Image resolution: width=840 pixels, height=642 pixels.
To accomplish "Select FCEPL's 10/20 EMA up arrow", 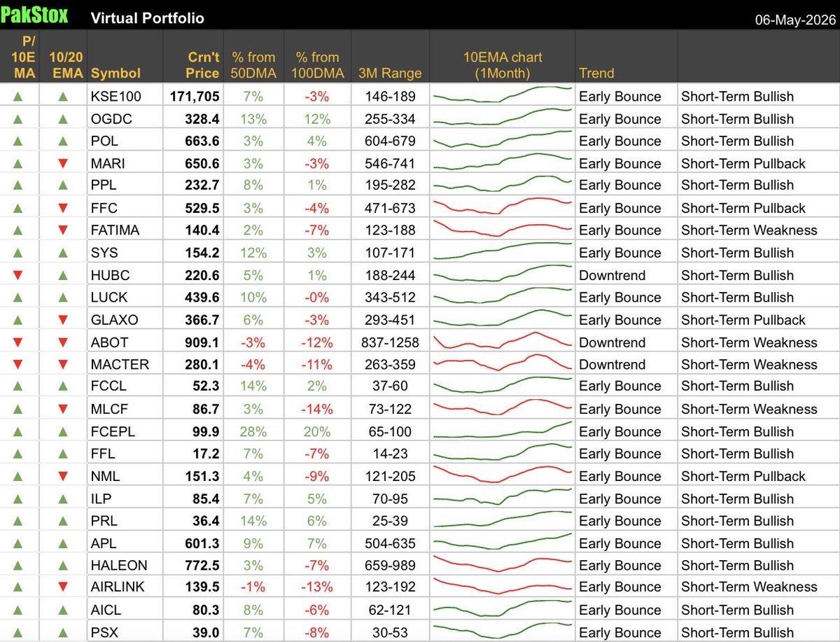I will (x=62, y=431).
